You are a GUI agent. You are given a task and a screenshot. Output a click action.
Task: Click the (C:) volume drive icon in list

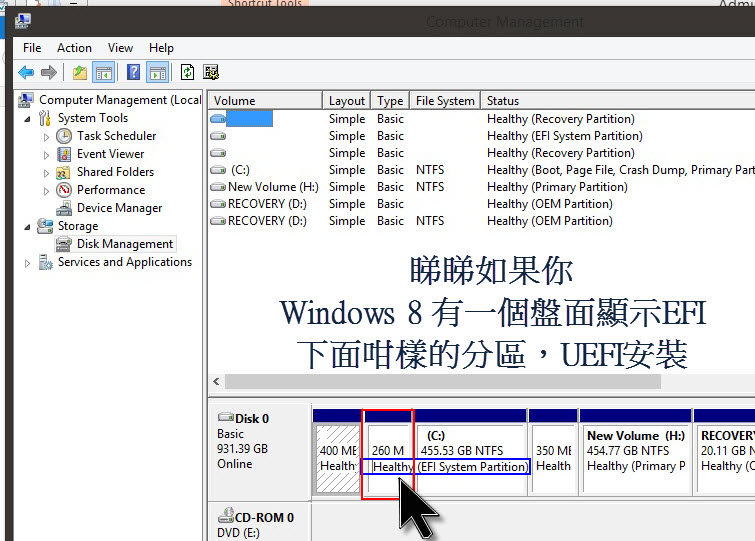(218, 170)
